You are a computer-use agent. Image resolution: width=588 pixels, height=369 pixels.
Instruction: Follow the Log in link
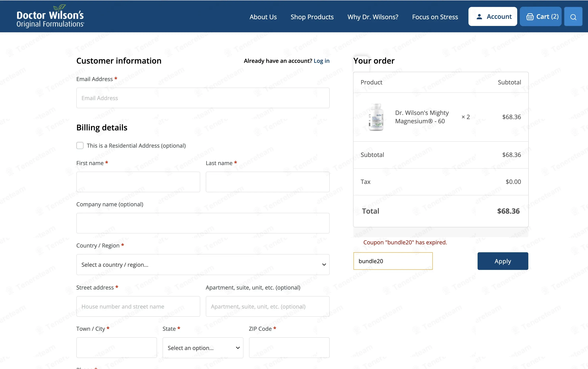322,61
